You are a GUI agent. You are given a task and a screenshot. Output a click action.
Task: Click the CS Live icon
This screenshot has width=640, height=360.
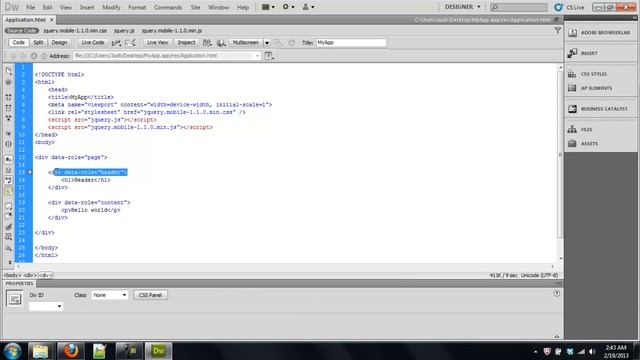coord(558,7)
